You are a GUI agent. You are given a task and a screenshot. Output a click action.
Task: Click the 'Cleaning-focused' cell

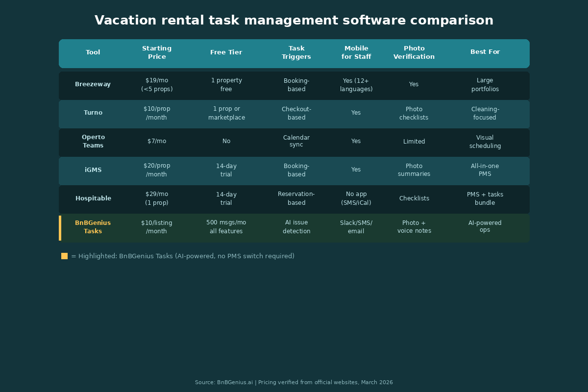coord(485,113)
